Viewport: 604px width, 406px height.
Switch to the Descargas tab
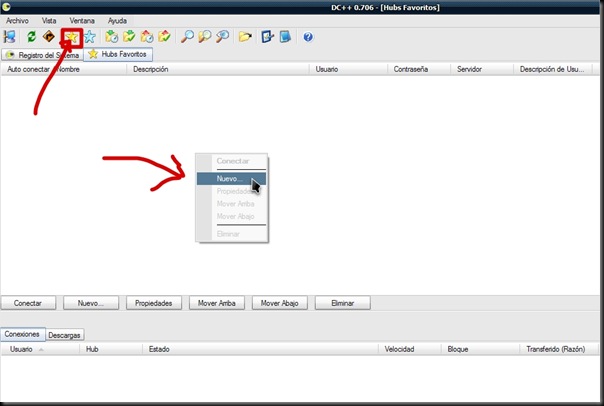click(x=64, y=335)
